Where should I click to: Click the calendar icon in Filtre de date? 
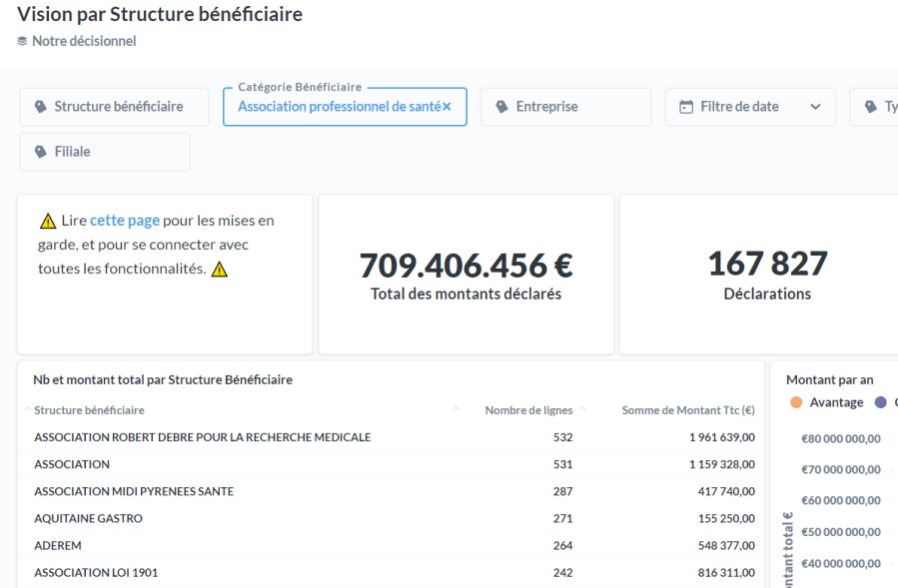(x=686, y=107)
